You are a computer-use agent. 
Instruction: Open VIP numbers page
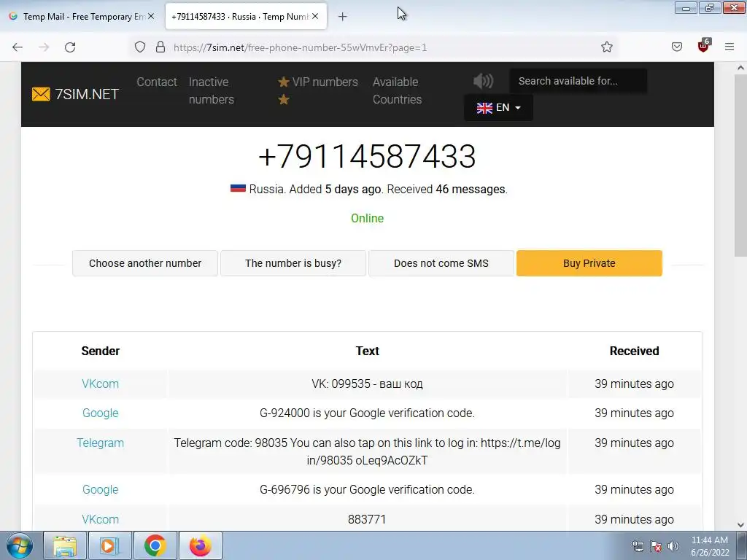click(x=318, y=90)
